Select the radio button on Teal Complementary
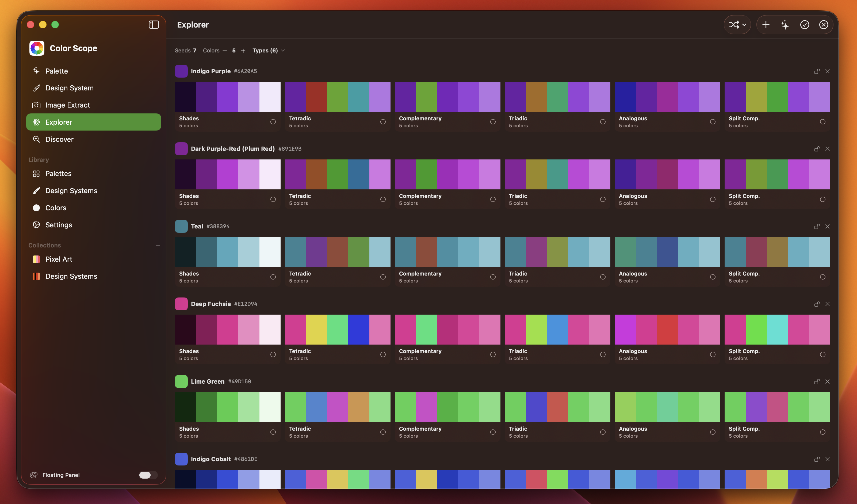The image size is (857, 504). (493, 277)
